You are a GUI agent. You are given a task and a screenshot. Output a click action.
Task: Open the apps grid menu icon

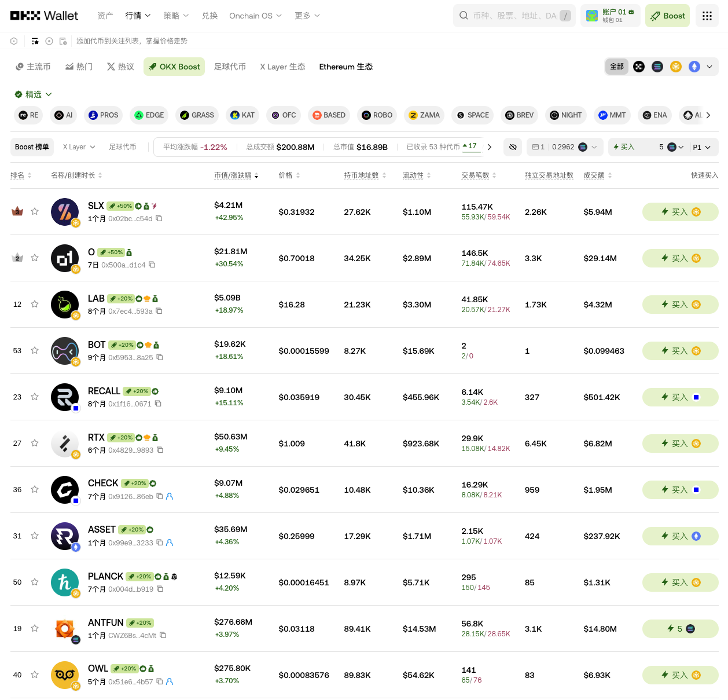click(707, 16)
